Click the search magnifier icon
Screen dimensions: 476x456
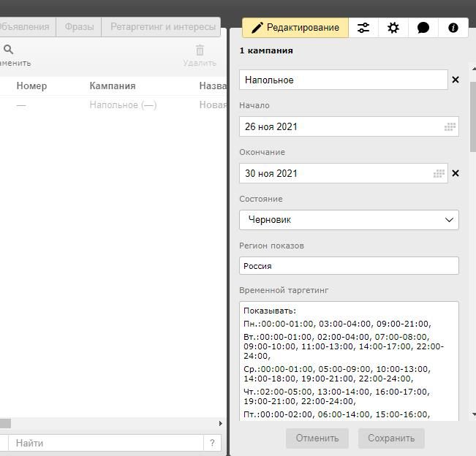point(8,50)
